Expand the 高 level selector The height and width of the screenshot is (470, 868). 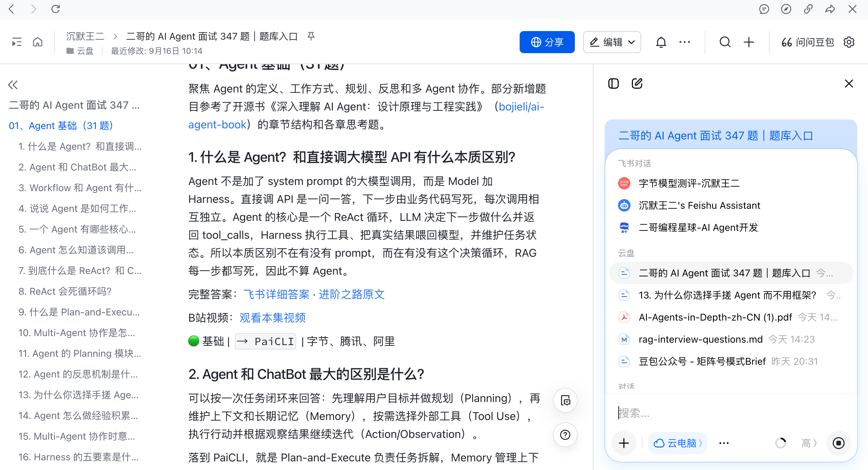pos(809,443)
